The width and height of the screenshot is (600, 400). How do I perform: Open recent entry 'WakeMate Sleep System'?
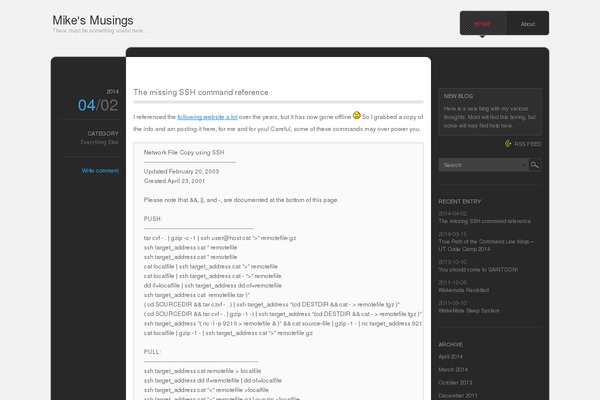pyautogui.click(x=469, y=311)
